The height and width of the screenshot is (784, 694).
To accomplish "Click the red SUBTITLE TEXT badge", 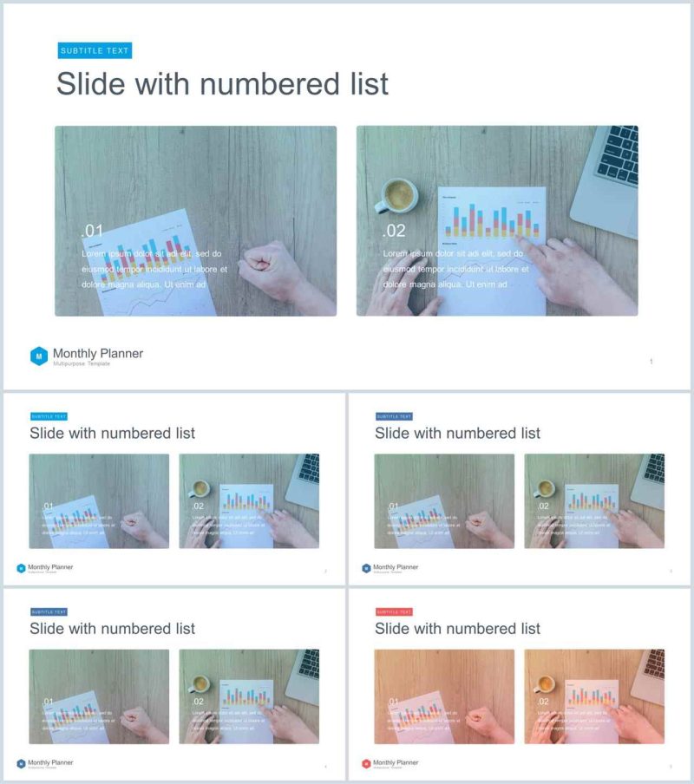I will point(394,611).
